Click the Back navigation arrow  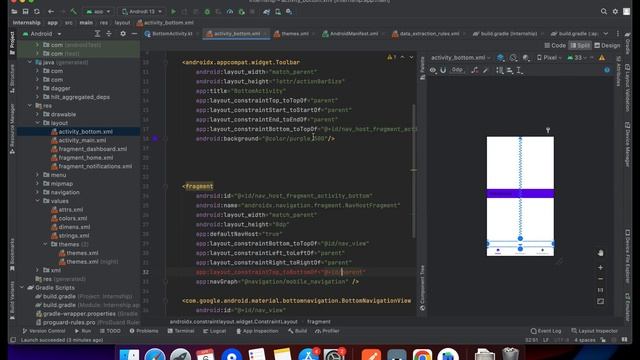51,12
